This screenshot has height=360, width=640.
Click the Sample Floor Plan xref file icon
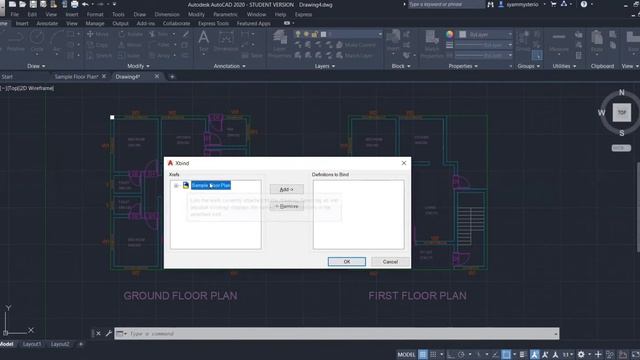[186, 185]
